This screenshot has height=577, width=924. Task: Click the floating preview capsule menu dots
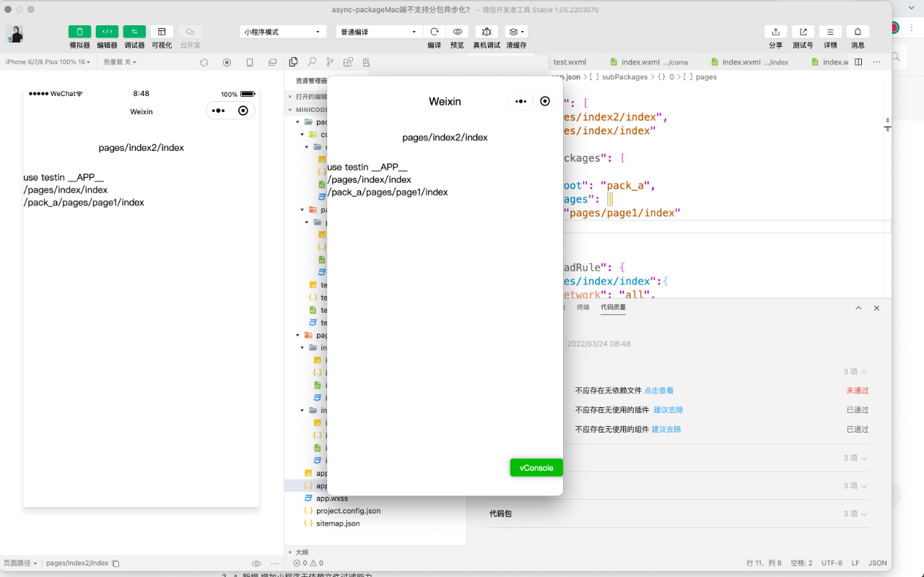coord(520,101)
